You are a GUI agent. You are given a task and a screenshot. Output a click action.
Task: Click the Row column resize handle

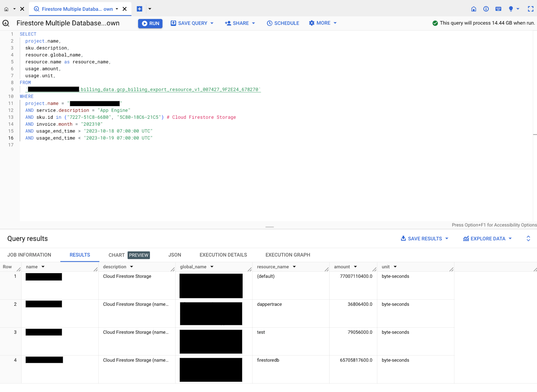(18, 269)
